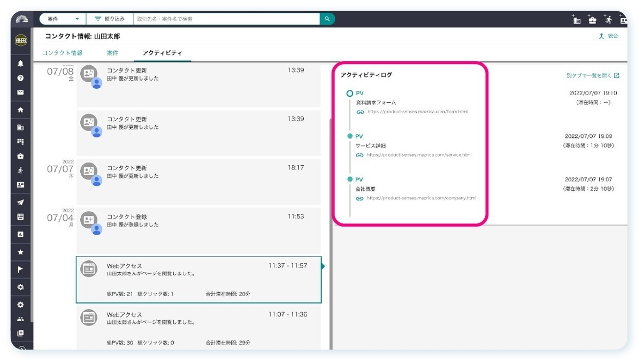Open the 案件 search type dropdown
The image size is (642, 364).
coord(63,19)
